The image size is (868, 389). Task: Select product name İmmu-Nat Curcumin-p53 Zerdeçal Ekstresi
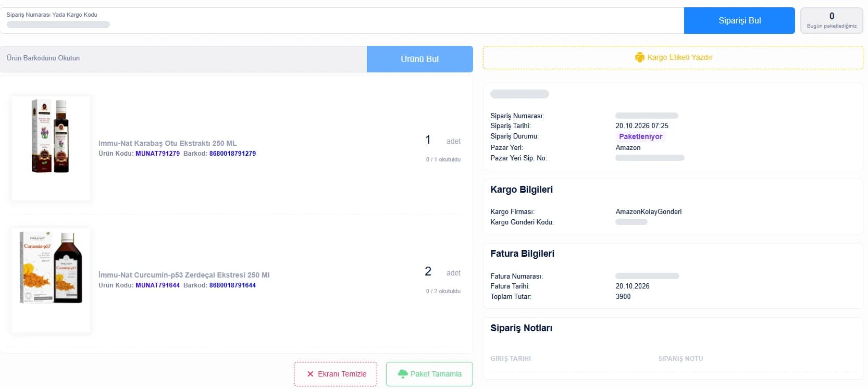tap(184, 275)
